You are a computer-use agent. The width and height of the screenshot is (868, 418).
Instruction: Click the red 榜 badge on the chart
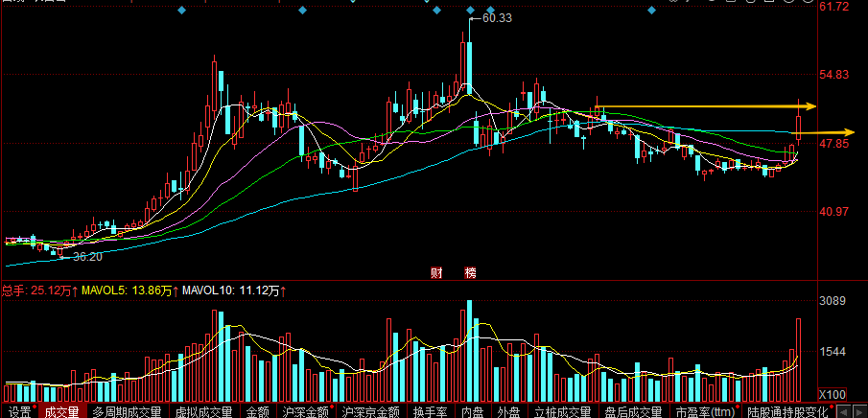tap(471, 272)
